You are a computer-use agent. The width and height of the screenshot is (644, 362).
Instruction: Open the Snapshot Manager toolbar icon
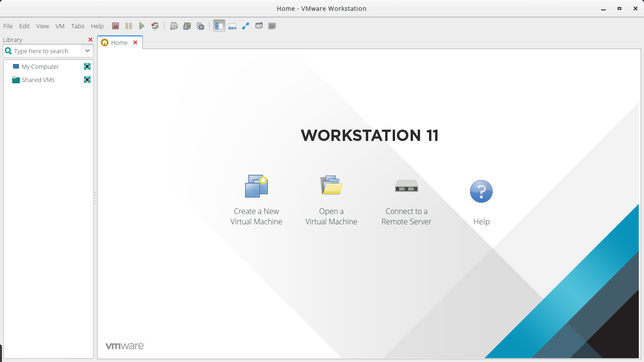pyautogui.click(x=200, y=26)
